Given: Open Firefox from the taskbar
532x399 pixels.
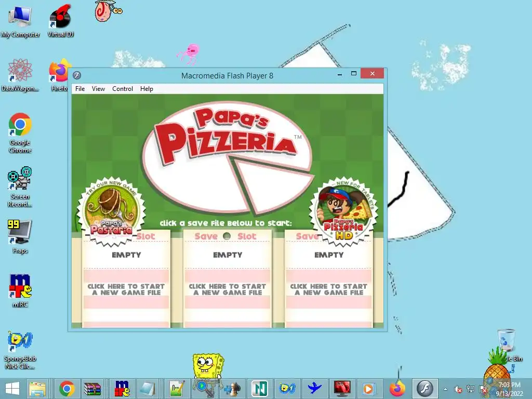Looking at the screenshot, I should click(397, 389).
